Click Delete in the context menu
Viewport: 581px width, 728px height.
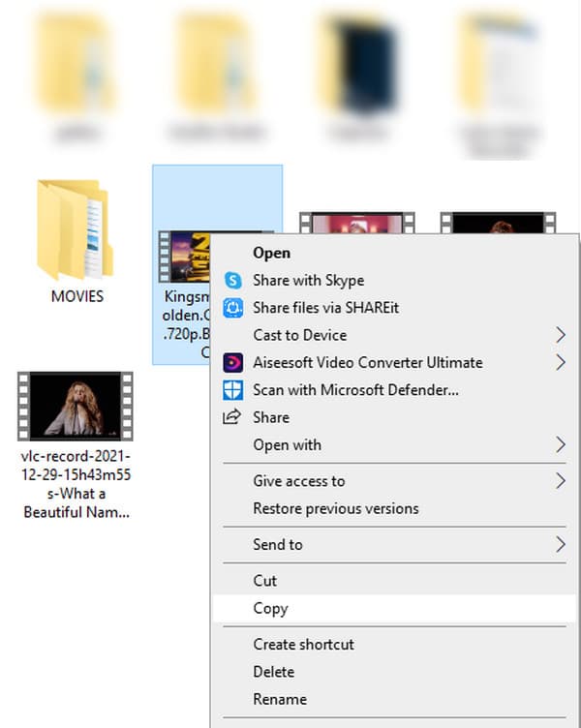coord(273,672)
